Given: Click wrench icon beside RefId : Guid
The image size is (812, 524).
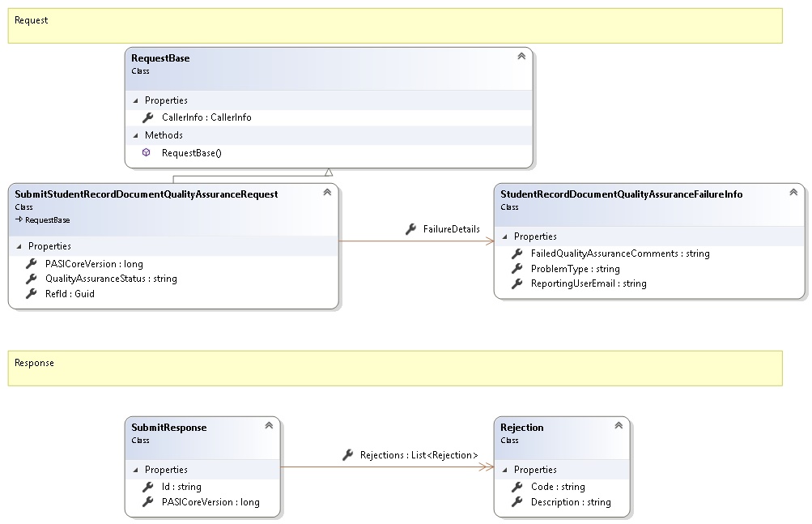Looking at the screenshot, I should coord(31,294).
